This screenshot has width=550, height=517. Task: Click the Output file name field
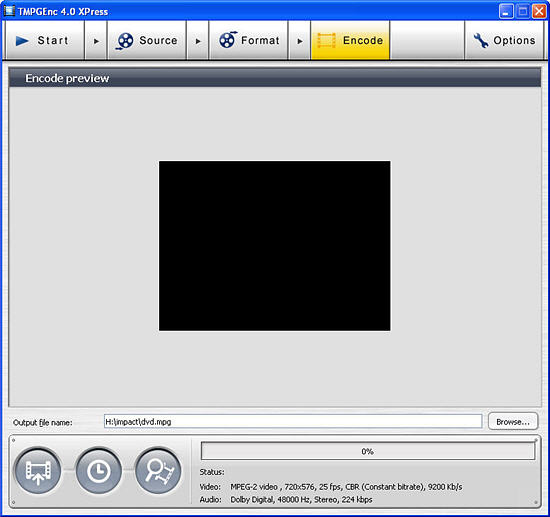pyautogui.click(x=293, y=422)
